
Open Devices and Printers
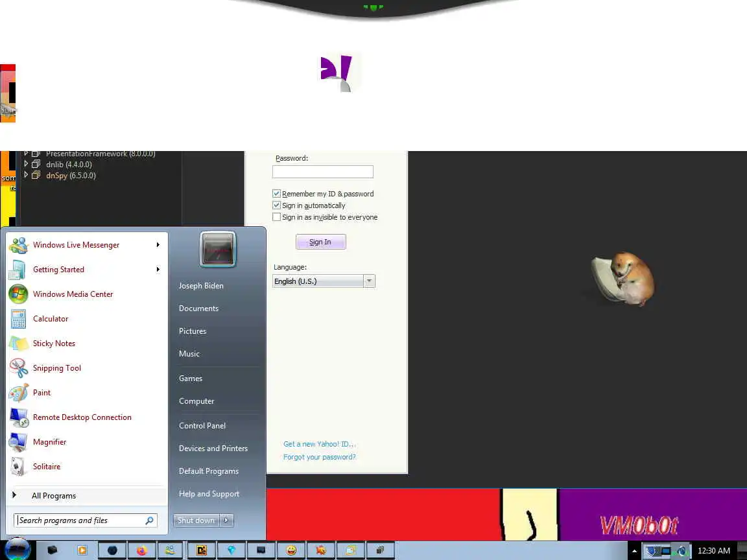click(x=213, y=449)
